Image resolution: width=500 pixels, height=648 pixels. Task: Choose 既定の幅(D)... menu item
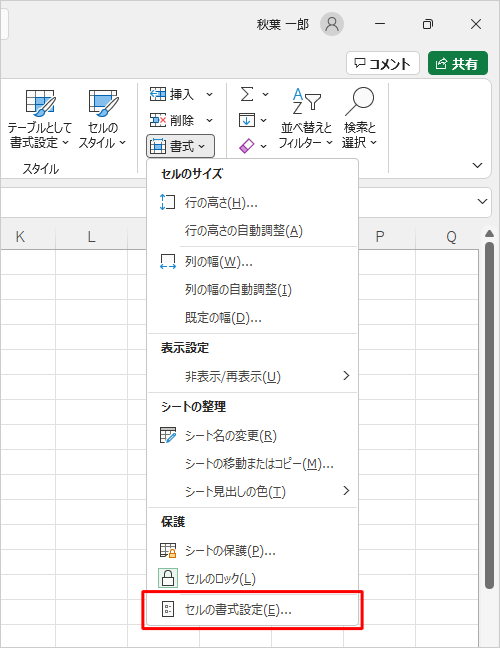pyautogui.click(x=252, y=318)
